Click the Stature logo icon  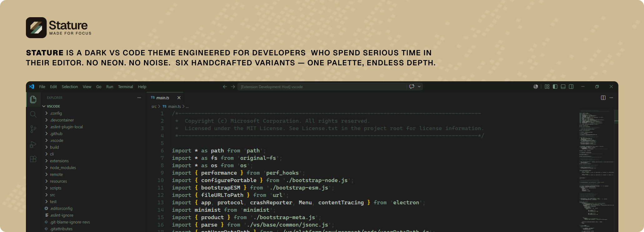pos(36,28)
